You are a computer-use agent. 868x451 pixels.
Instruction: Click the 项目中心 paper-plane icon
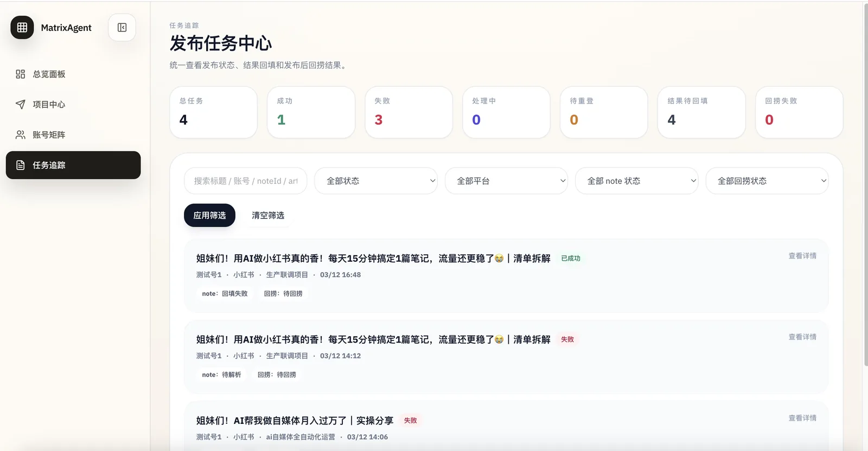pyautogui.click(x=21, y=105)
